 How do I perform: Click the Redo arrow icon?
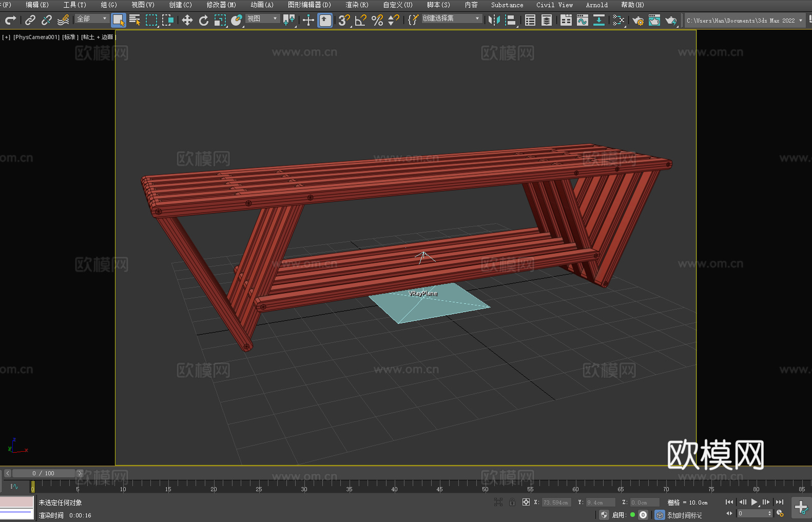pos(10,20)
